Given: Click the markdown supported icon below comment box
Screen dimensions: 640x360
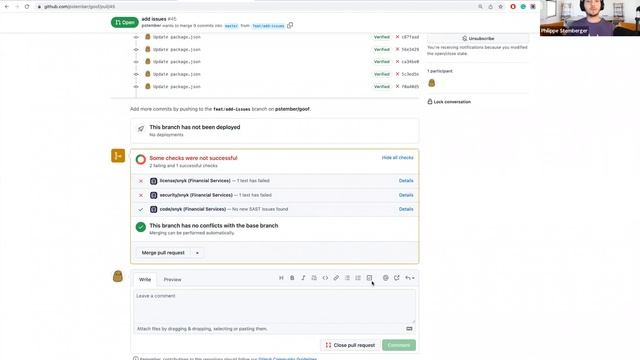Looking at the screenshot, I should (409, 329).
